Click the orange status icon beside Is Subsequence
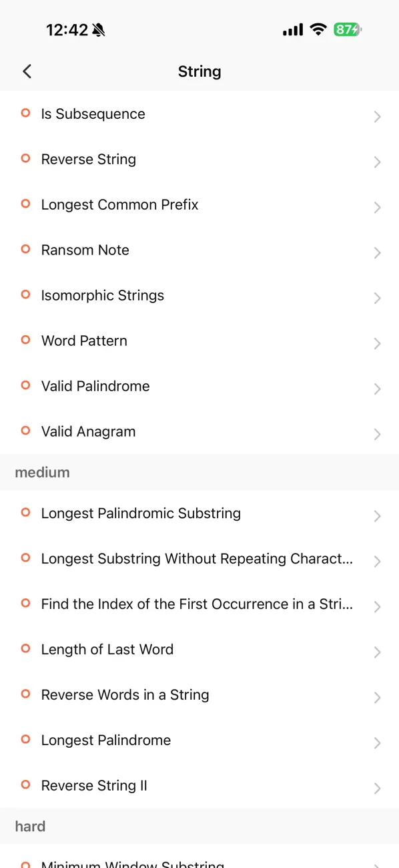The width and height of the screenshot is (399, 868). click(25, 114)
